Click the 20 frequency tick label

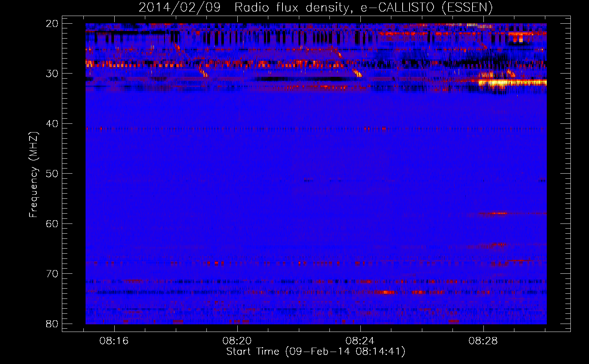click(52, 24)
